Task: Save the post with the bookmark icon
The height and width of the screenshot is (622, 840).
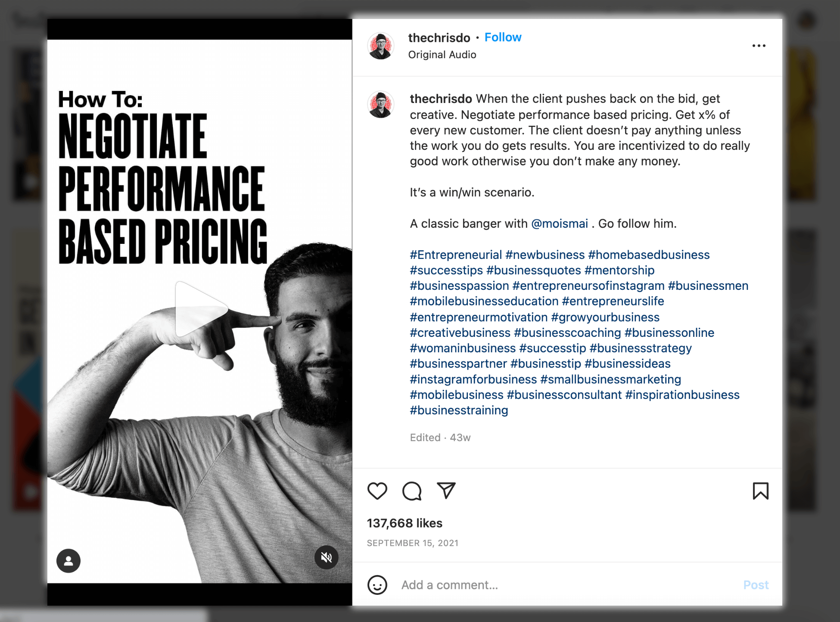Action: (x=761, y=491)
